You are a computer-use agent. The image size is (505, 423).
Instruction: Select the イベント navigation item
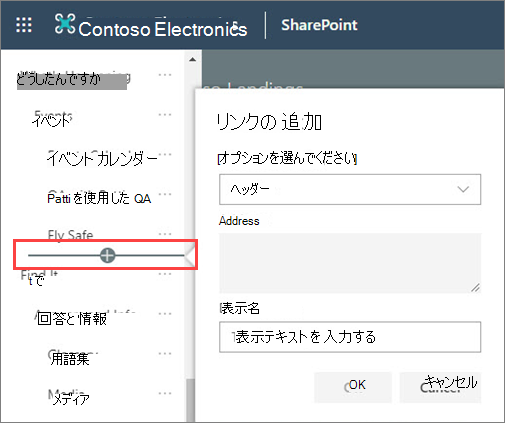point(52,119)
